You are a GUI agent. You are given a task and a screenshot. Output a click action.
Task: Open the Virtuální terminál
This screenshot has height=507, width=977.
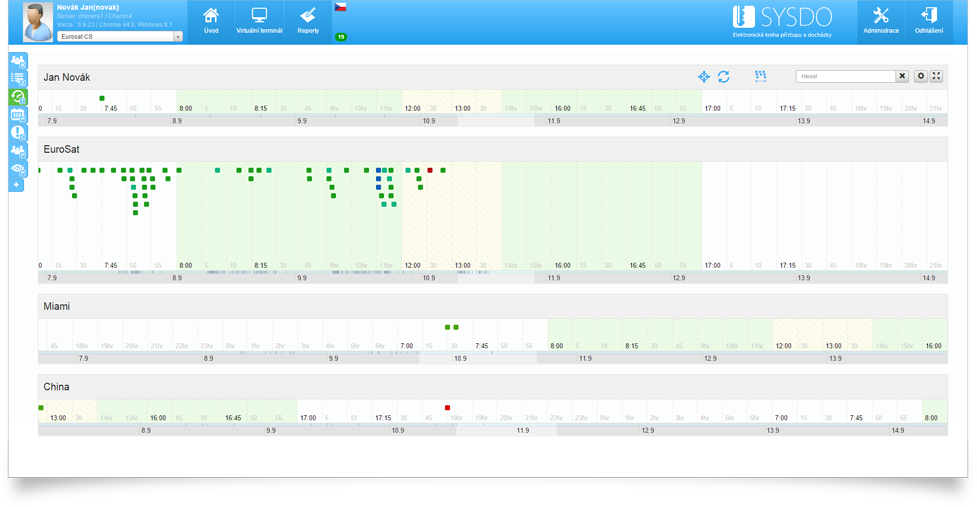pyautogui.click(x=259, y=21)
